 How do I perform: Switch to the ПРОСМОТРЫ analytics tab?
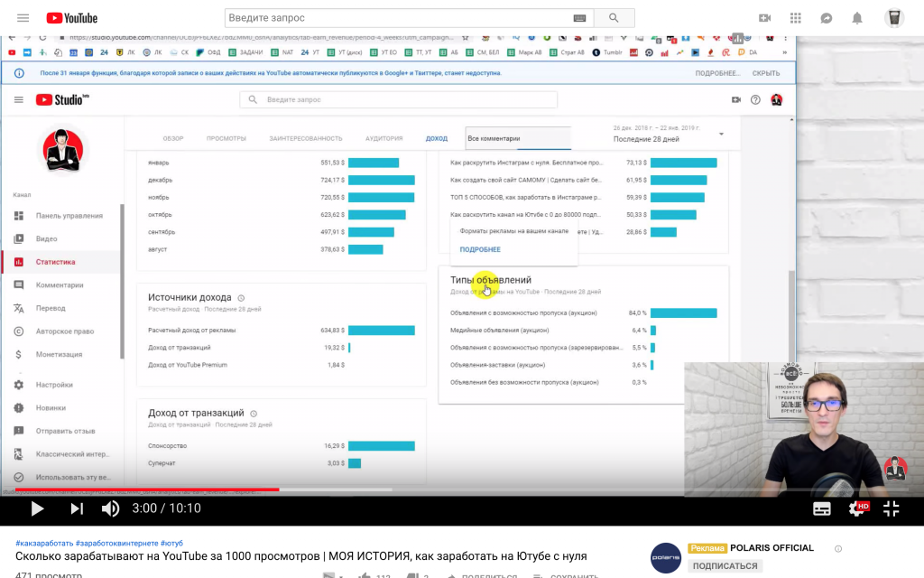click(226, 138)
